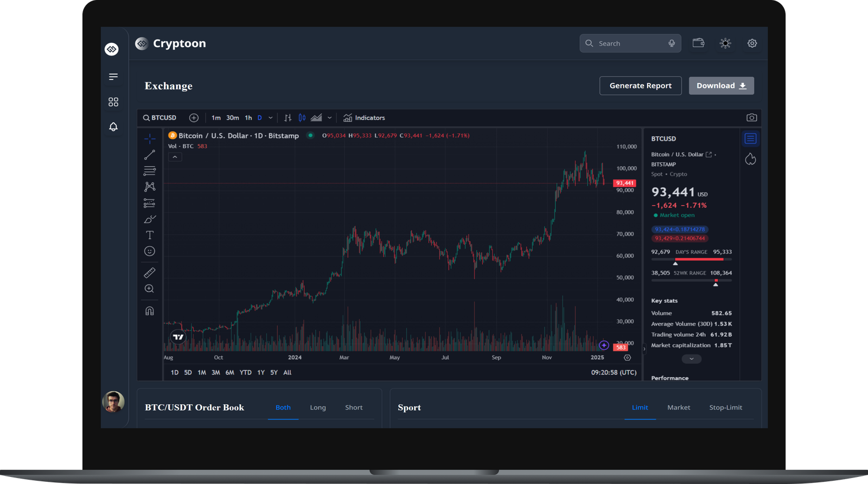
Task: Click the Download button
Action: (x=721, y=86)
